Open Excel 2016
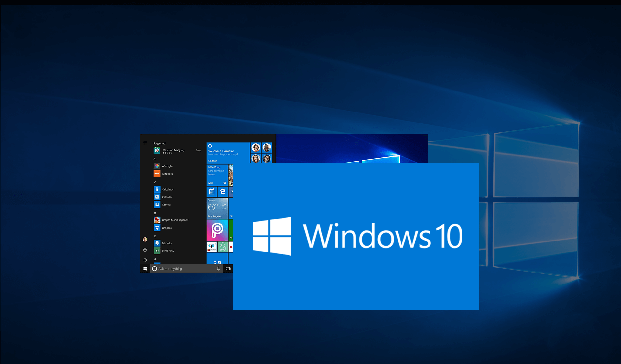The height and width of the screenshot is (364, 621). coord(168,251)
